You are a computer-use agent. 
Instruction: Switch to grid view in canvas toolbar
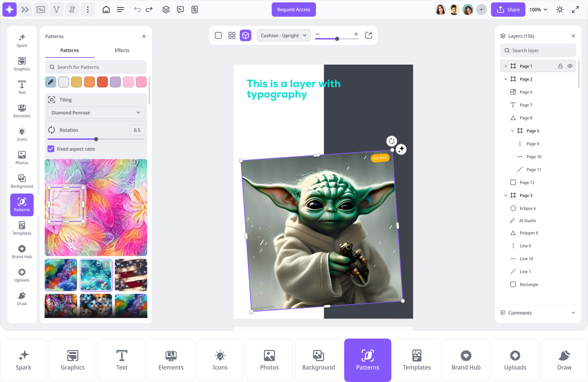click(232, 35)
